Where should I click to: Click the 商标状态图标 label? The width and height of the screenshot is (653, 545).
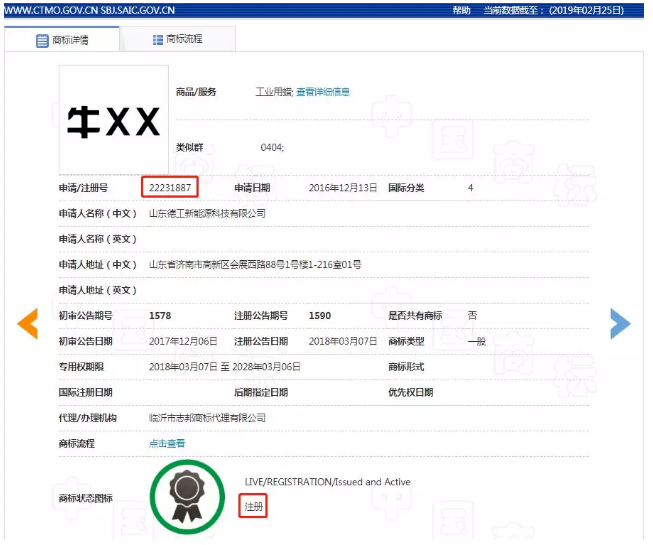tap(86, 498)
